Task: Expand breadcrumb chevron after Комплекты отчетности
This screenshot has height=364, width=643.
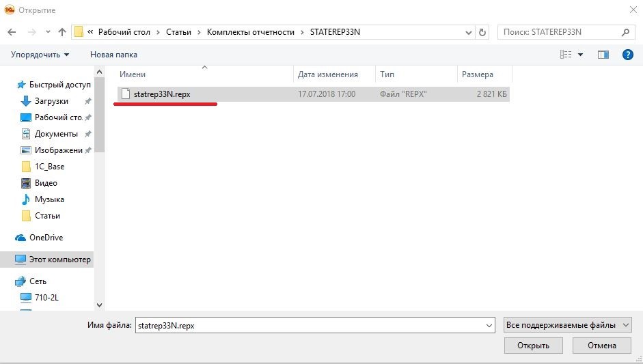Action: pyautogui.click(x=302, y=32)
